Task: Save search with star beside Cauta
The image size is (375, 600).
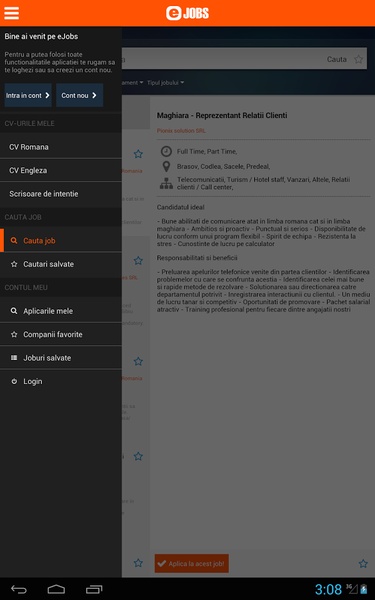Action: (x=359, y=59)
